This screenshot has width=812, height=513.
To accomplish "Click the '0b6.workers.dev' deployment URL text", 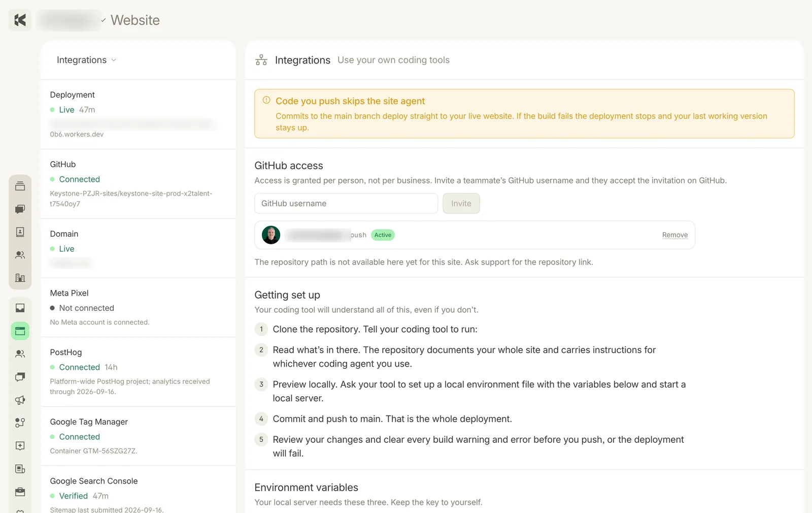I will tap(77, 135).
